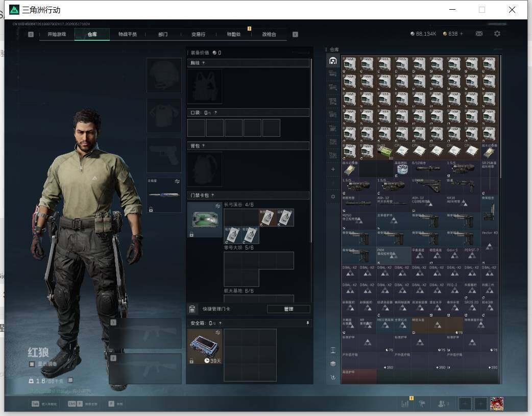Show help for 胸挂 question mark
This screenshot has height=416, width=532.
click(x=203, y=63)
